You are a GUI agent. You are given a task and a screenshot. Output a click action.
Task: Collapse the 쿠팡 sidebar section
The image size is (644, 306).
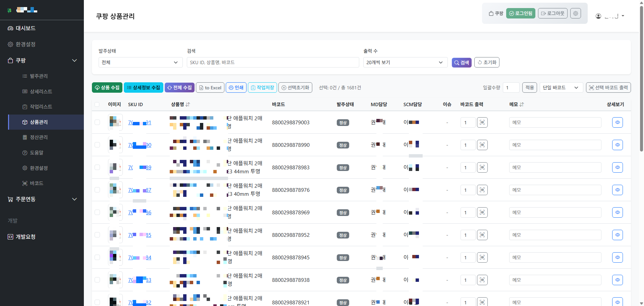click(x=74, y=60)
